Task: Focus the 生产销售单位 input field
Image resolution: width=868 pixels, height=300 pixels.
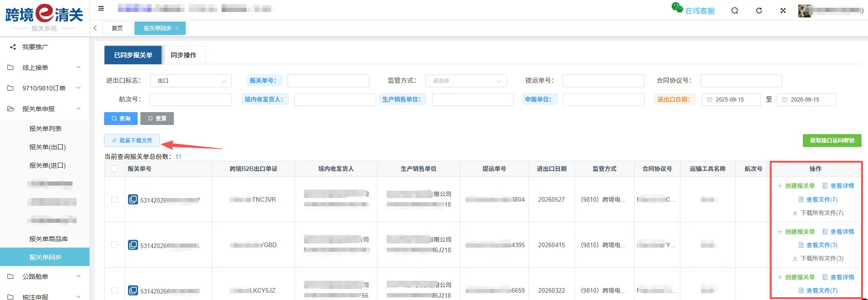Action: [473, 100]
